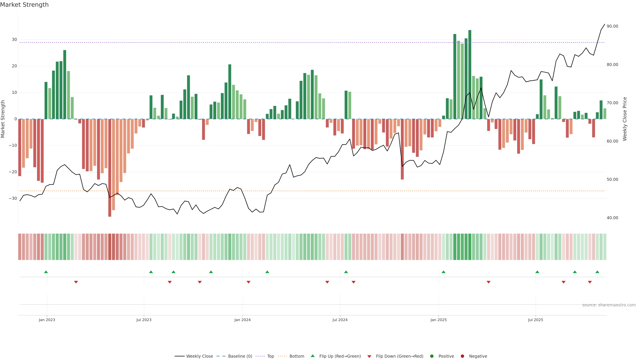
Task: Click the Positive green circle legend icon
Action: [432, 356]
